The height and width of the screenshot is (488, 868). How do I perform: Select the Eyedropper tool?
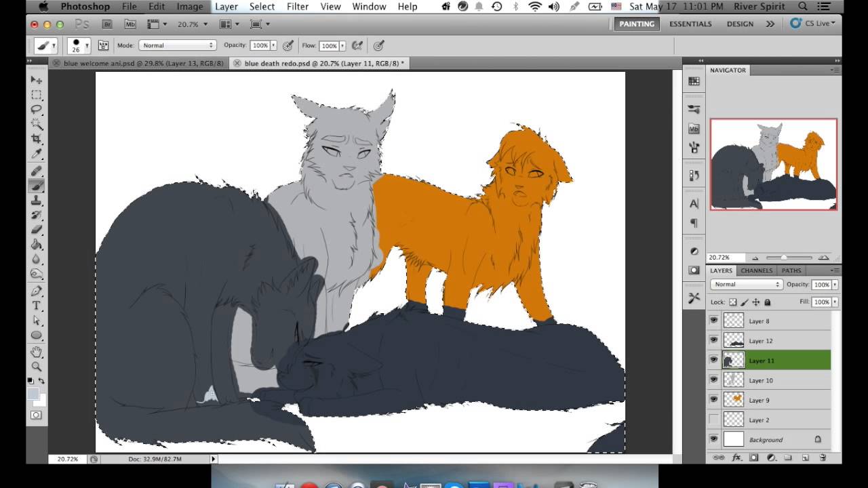click(37, 154)
